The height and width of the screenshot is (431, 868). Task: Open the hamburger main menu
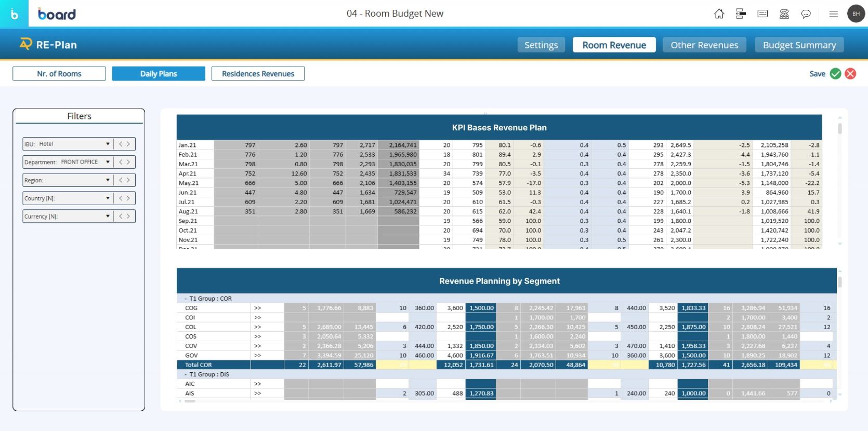click(x=833, y=14)
